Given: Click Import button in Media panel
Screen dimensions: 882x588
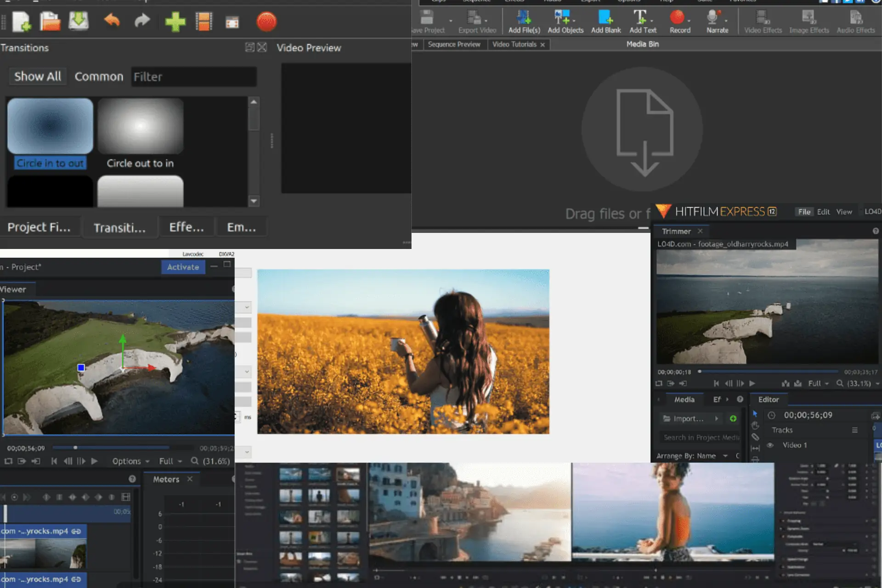Looking at the screenshot, I should pos(686,418).
